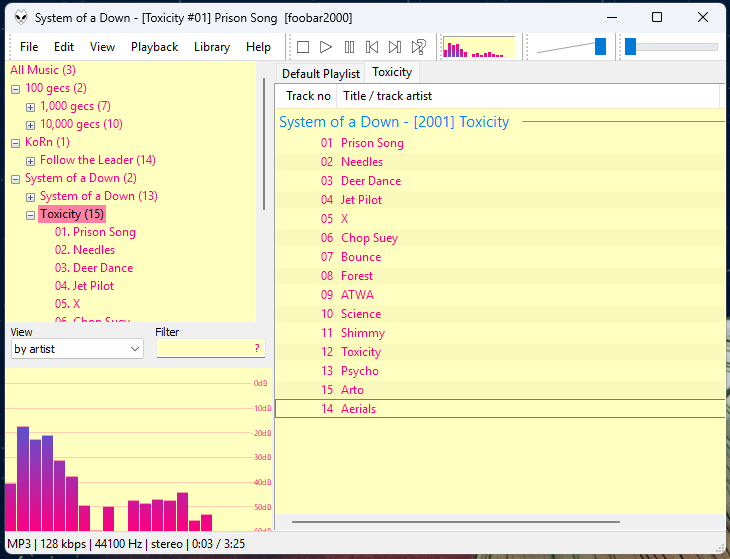
Task: Expand the Follow the Leader node
Action: click(x=30, y=160)
